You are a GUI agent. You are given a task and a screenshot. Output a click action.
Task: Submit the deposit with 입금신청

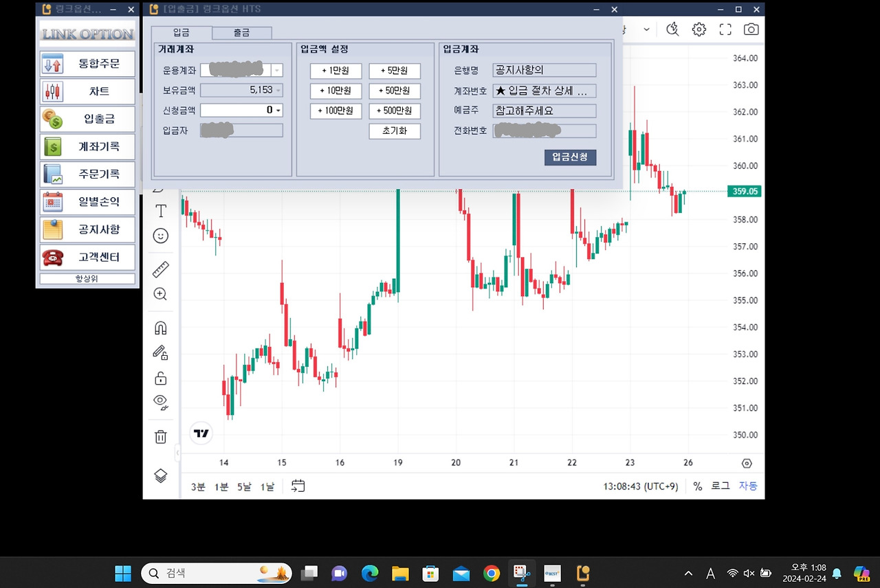570,157
